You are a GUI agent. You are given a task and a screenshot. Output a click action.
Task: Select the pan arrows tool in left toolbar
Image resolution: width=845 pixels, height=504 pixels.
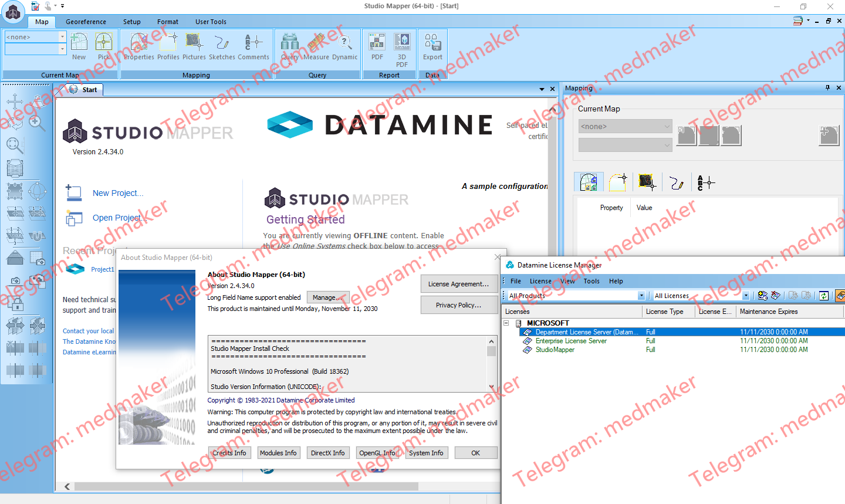[15, 102]
